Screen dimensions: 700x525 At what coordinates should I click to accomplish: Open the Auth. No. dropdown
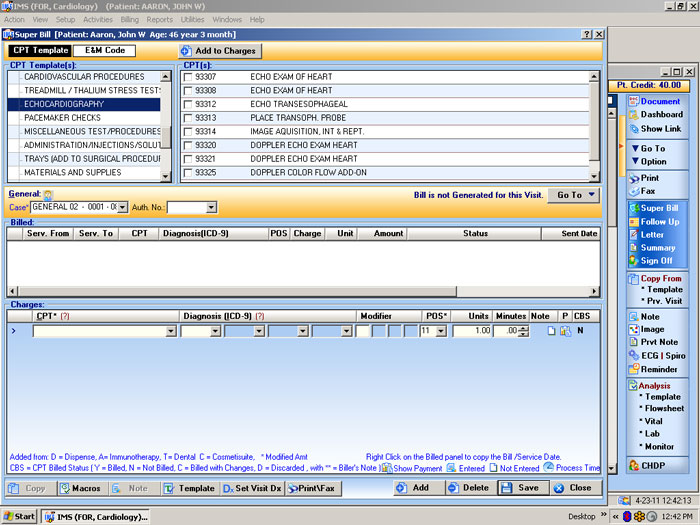pyautogui.click(x=212, y=208)
